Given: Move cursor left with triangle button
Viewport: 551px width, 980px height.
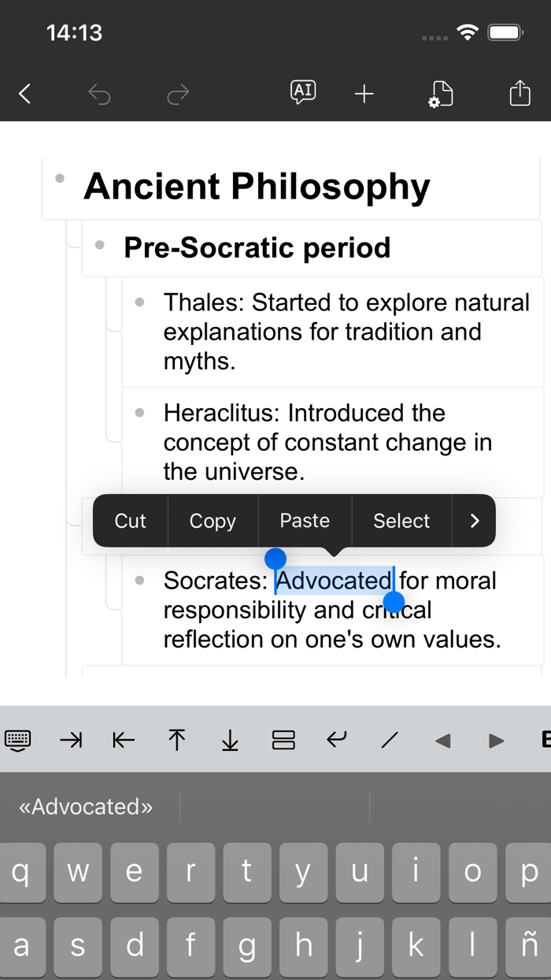Looking at the screenshot, I should (x=443, y=741).
